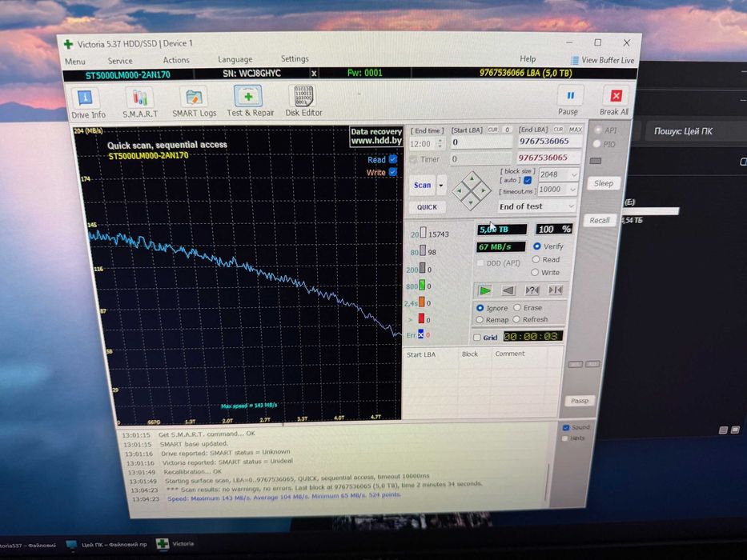Image resolution: width=747 pixels, height=560 pixels.
Task: Start scan with green play arrow
Action: (x=485, y=290)
